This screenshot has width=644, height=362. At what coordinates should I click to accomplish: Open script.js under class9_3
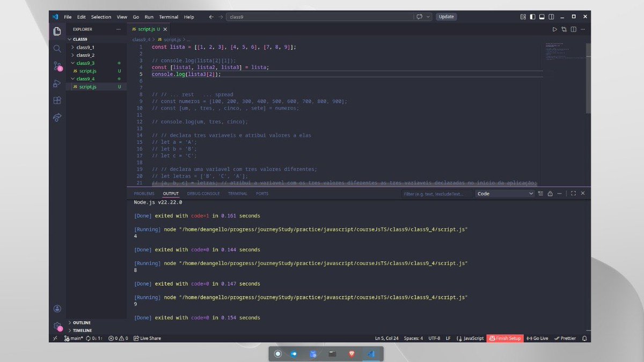click(96, 71)
